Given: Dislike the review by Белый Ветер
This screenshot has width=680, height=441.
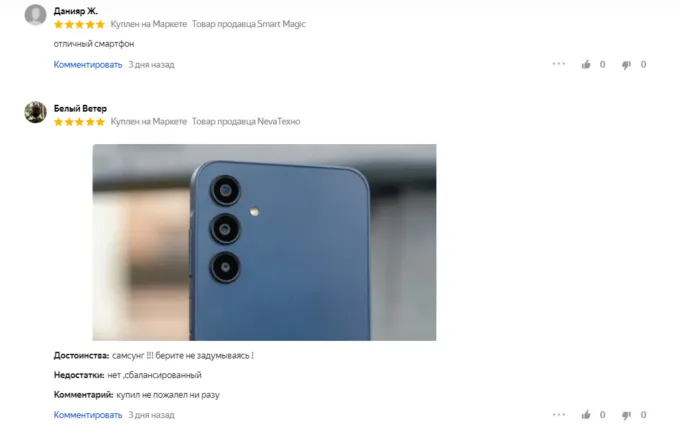Looking at the screenshot, I should (626, 415).
